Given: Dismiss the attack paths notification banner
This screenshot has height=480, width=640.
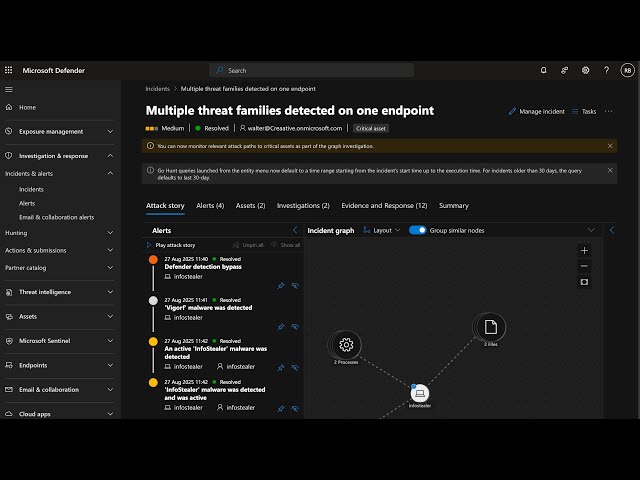Looking at the screenshot, I should tap(610, 146).
